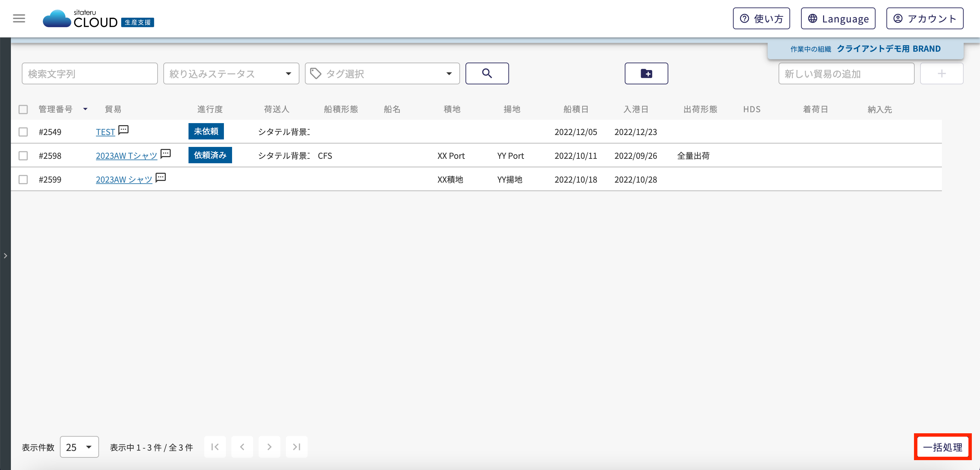Screen dimensions: 980x470
Task: Click the 着荷日 column header
Action: [x=816, y=110]
